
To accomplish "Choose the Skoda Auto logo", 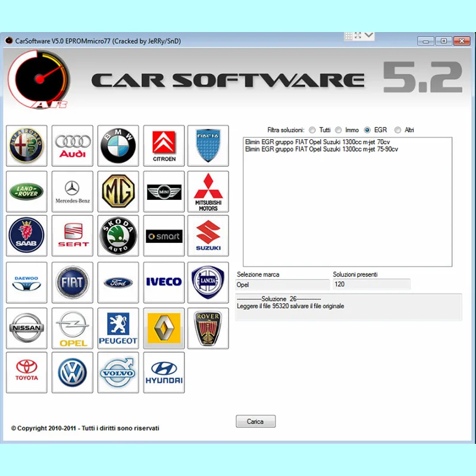I will (118, 236).
